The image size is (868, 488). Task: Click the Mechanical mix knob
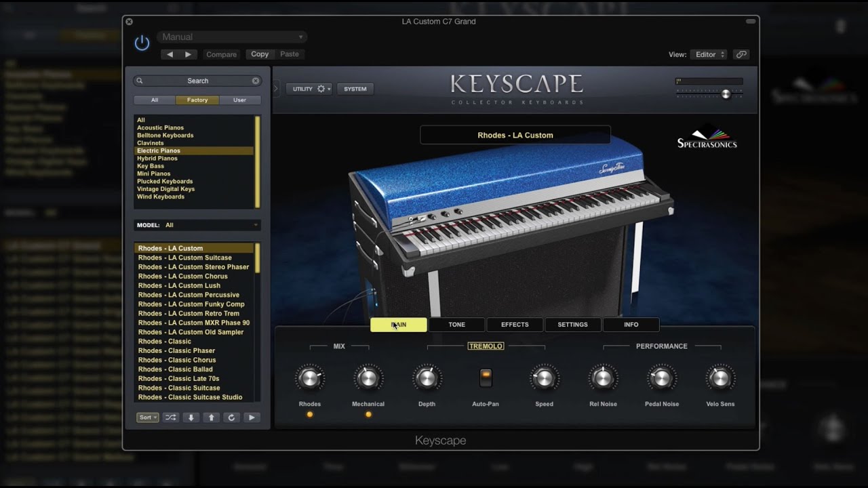coord(368,378)
